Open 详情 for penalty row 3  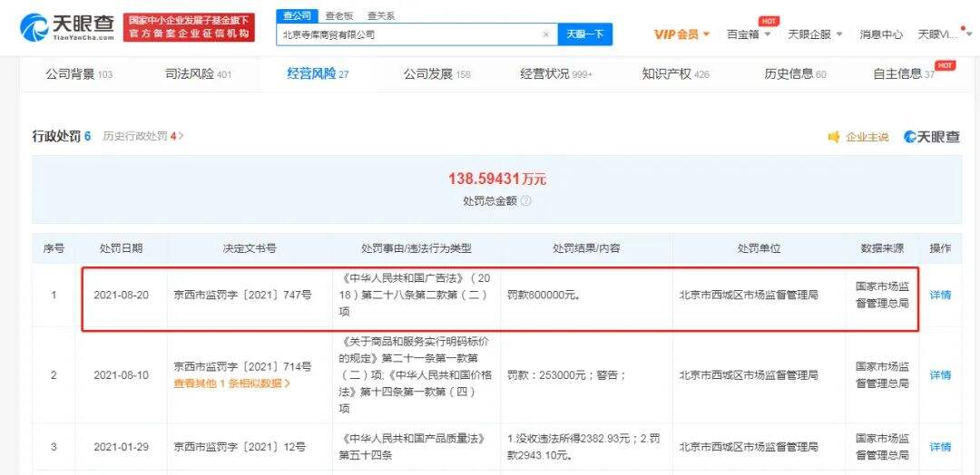[941, 446]
